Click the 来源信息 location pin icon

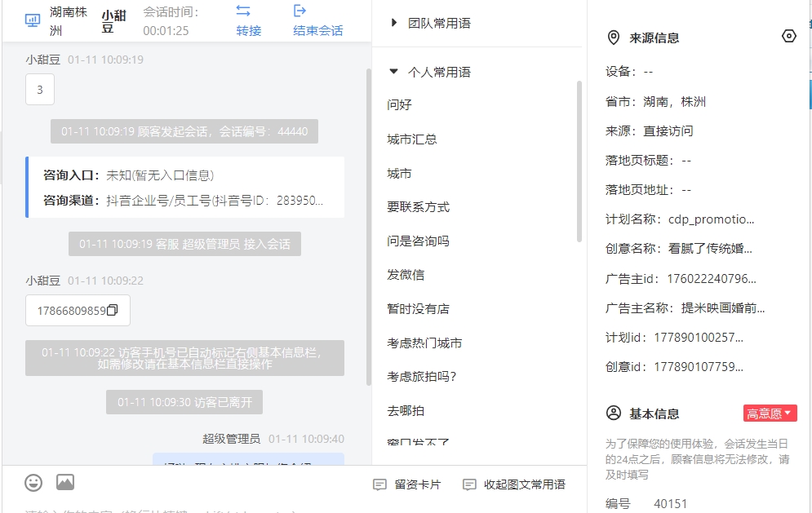[x=613, y=38]
